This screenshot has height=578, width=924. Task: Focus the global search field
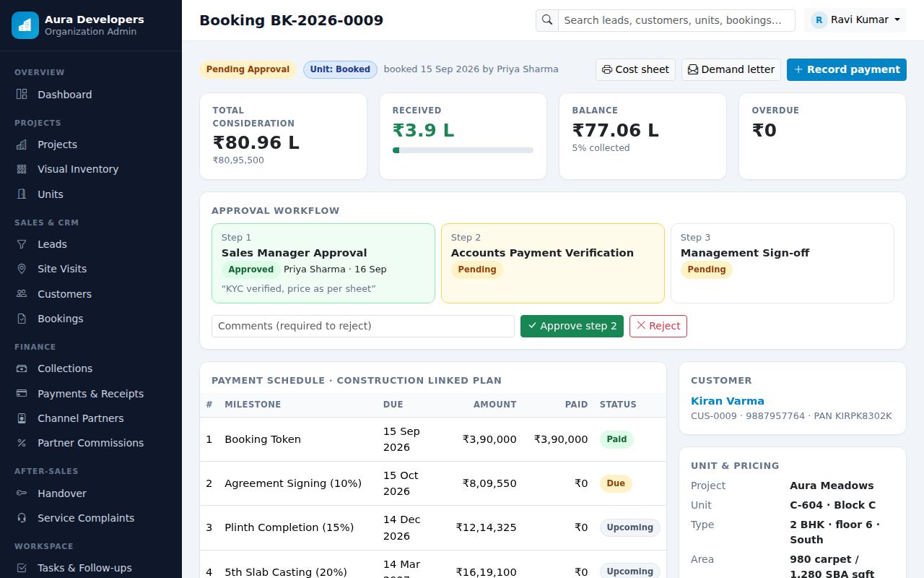click(x=676, y=20)
